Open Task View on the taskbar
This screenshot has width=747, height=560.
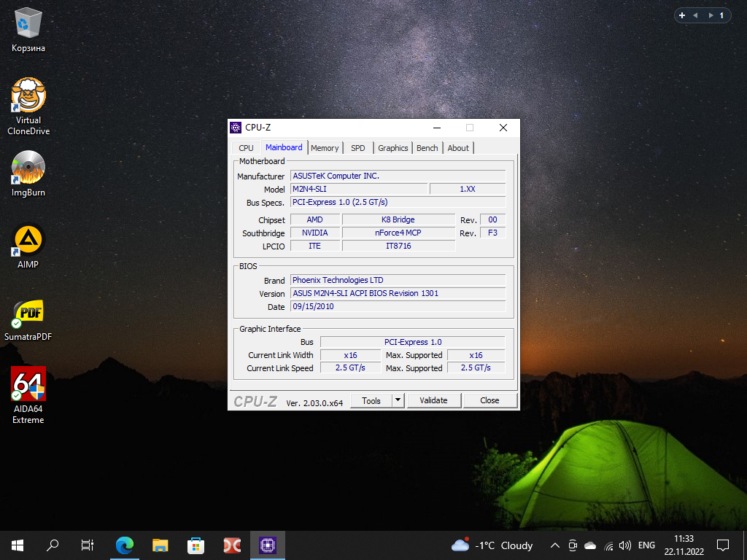tap(88, 545)
